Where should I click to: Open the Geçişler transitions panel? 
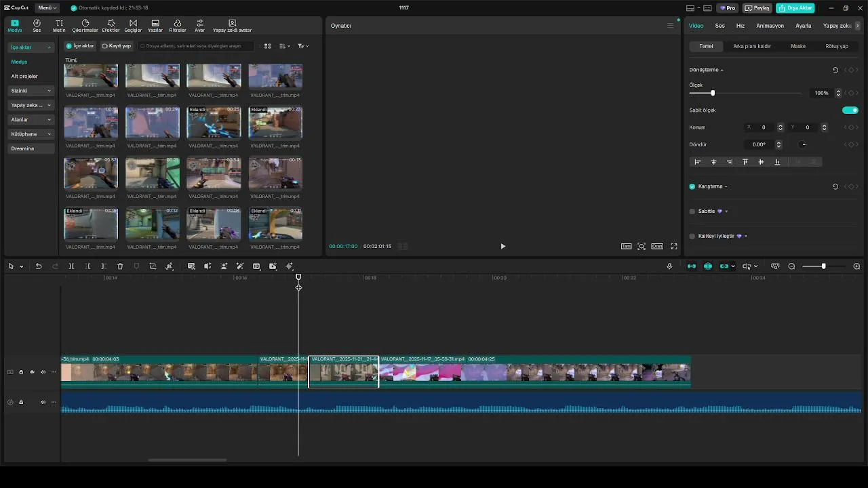tap(133, 26)
